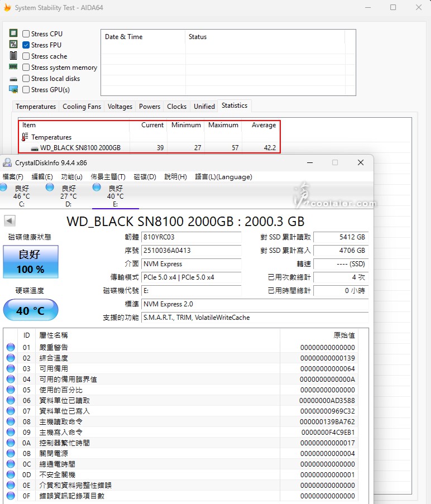The image size is (431, 504).
Task: Click the power-on count value 4 次
Action: coord(341,277)
